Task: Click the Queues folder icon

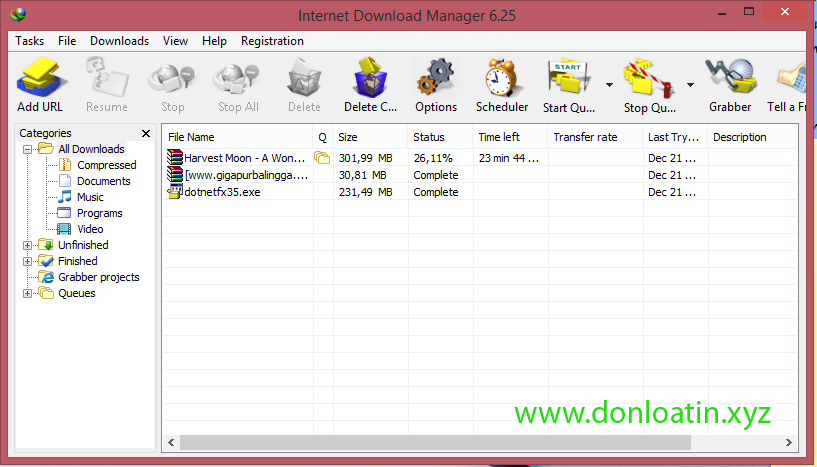Action: (x=46, y=293)
